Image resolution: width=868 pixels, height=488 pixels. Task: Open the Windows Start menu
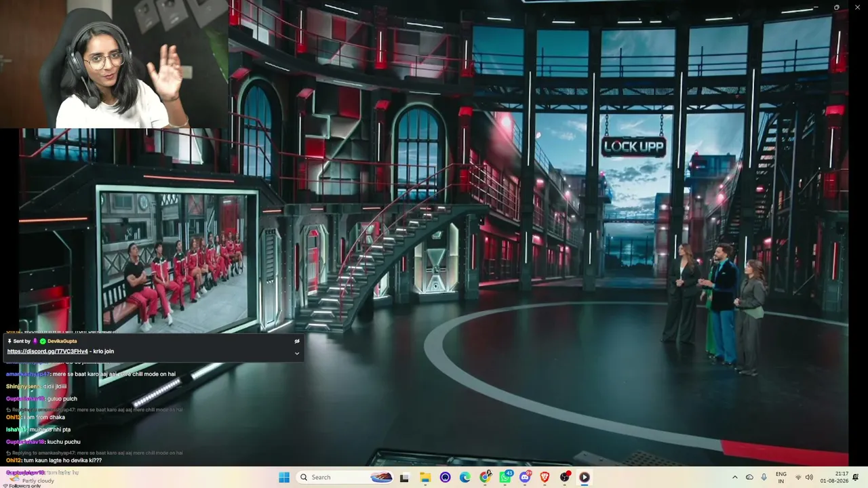coord(284,477)
